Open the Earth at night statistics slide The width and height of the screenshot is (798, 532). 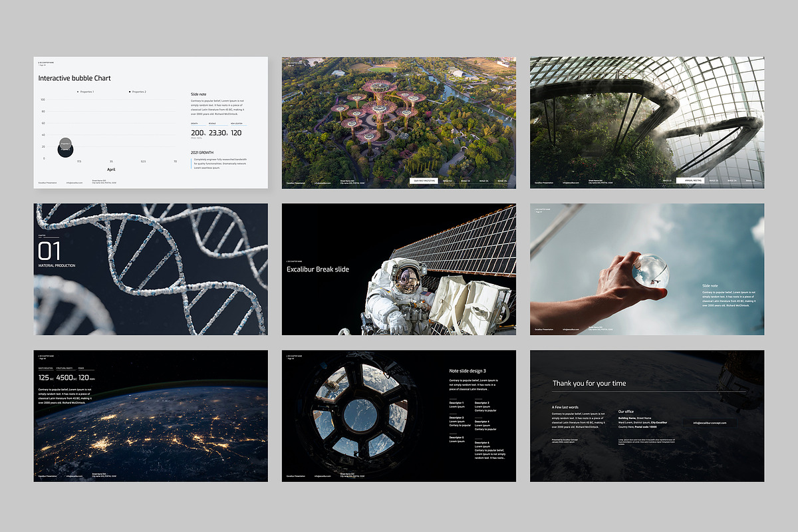(x=151, y=416)
